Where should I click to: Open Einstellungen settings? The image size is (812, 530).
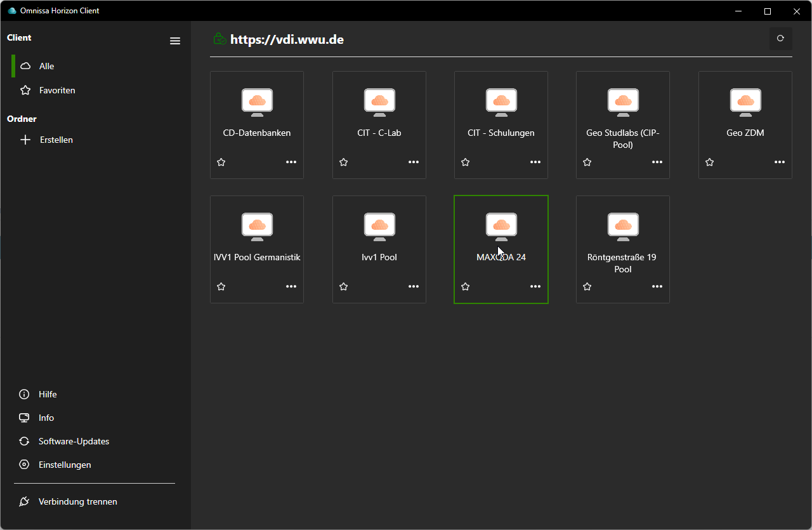point(64,465)
